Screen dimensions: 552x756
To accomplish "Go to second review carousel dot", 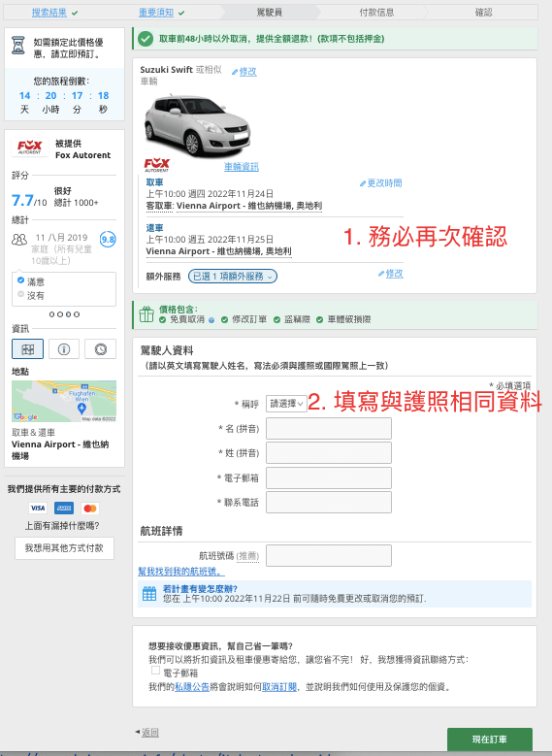I will (60, 314).
